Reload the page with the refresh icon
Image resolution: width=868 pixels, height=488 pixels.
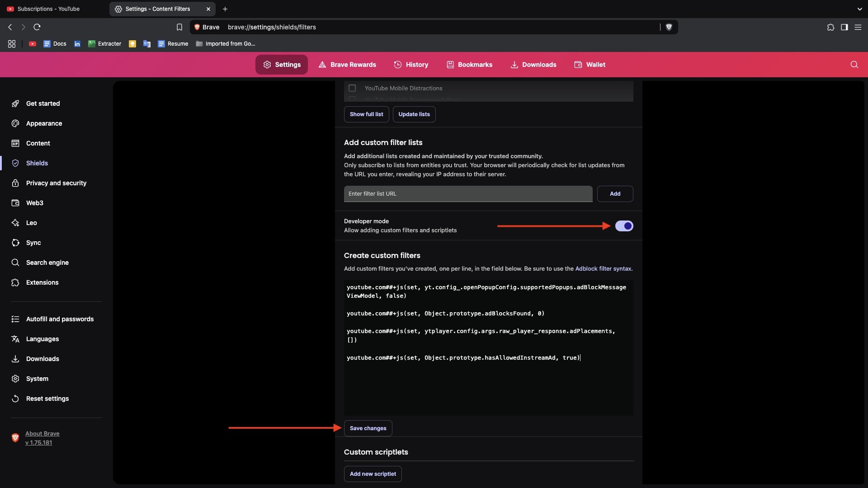(x=37, y=27)
